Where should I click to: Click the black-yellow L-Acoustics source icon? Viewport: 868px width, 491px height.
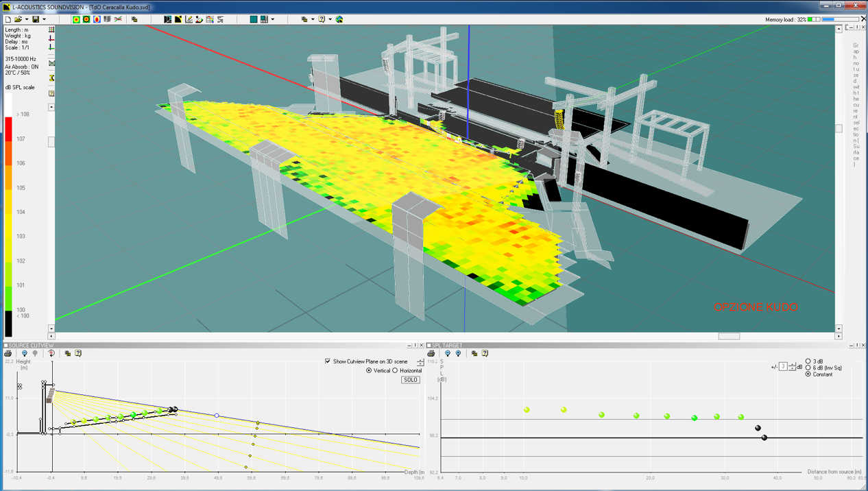[x=178, y=19]
